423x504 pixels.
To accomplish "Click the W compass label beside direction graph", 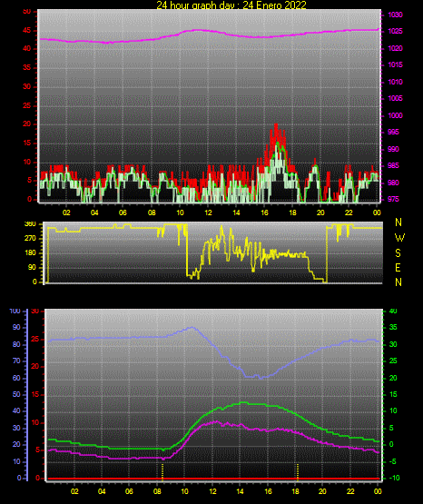I will (x=399, y=238).
